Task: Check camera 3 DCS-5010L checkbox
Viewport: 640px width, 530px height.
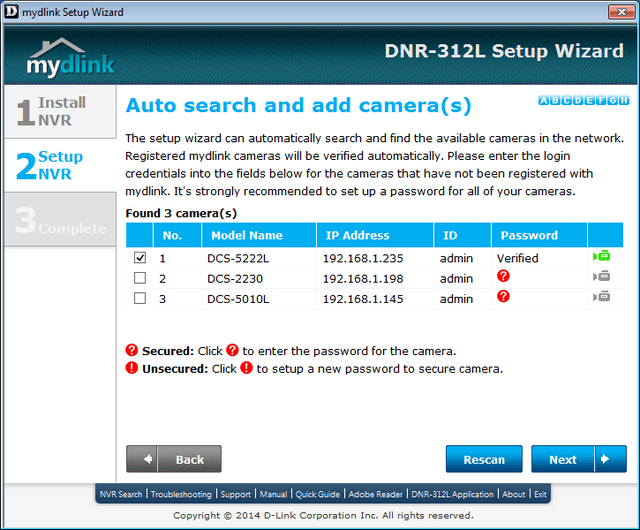Action: (140, 298)
